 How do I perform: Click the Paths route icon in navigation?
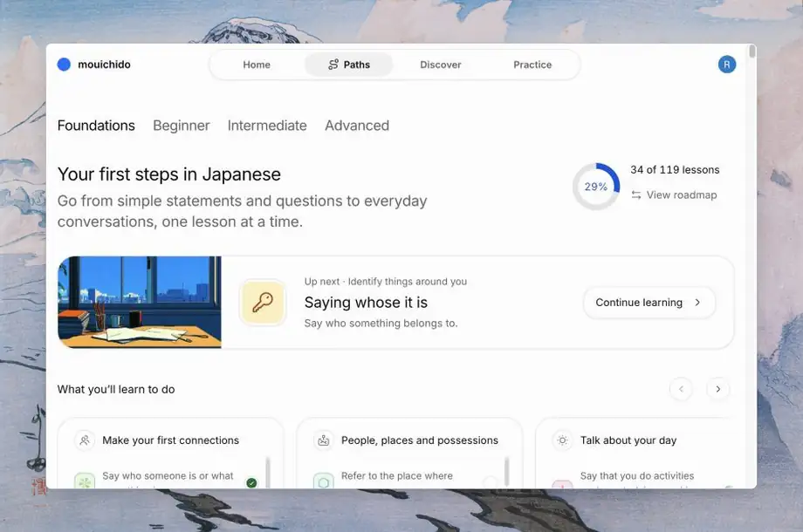tap(333, 65)
